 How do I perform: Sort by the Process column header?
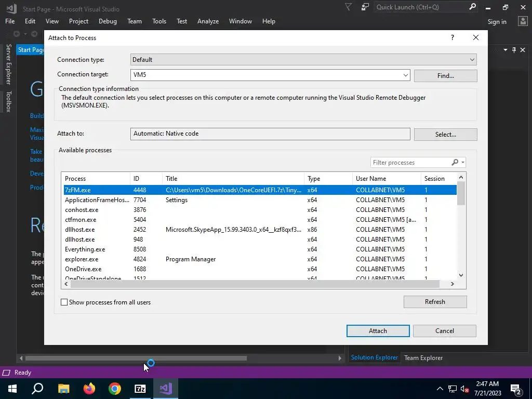coord(96,179)
